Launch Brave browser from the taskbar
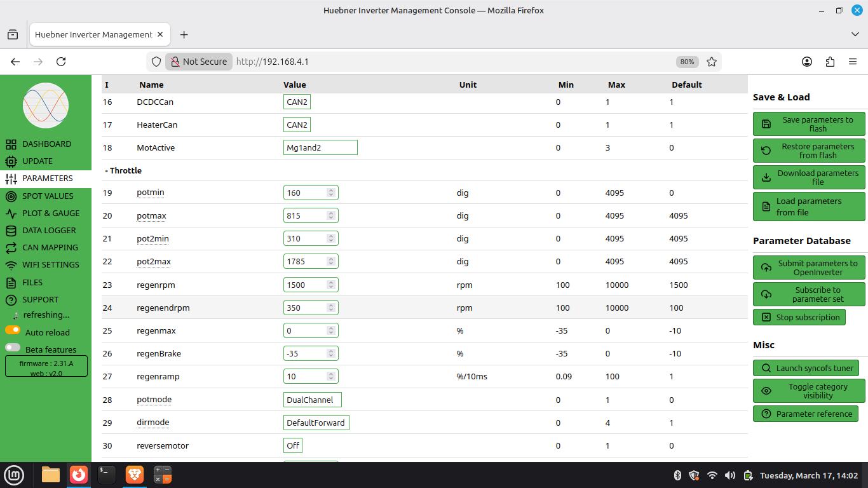The image size is (868, 488). coord(134,475)
